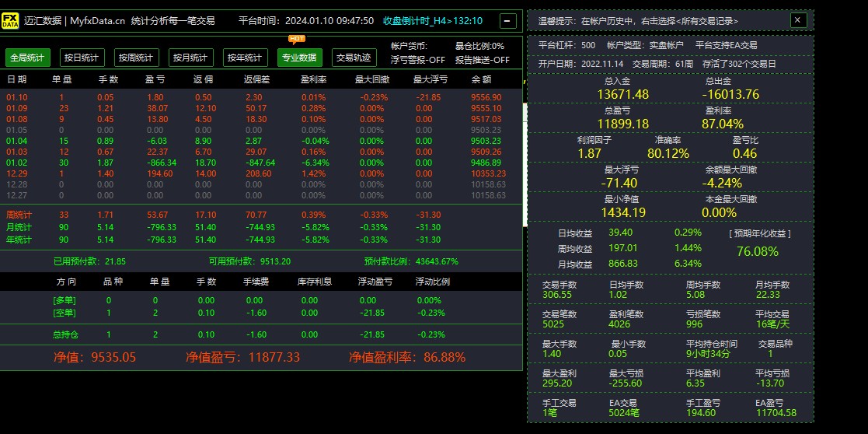Select the 01.09 date row
Viewport: 868px width, 434px height.
pyautogui.click(x=261, y=108)
